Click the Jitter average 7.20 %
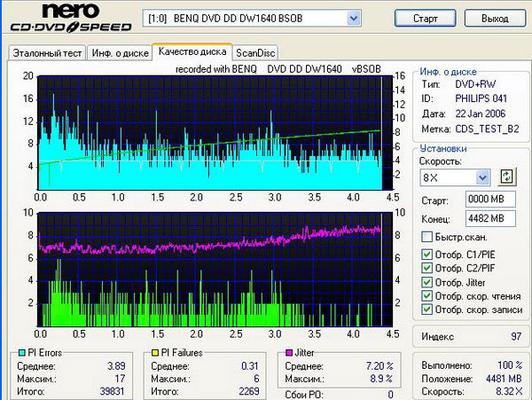The image size is (532, 400). click(x=379, y=366)
